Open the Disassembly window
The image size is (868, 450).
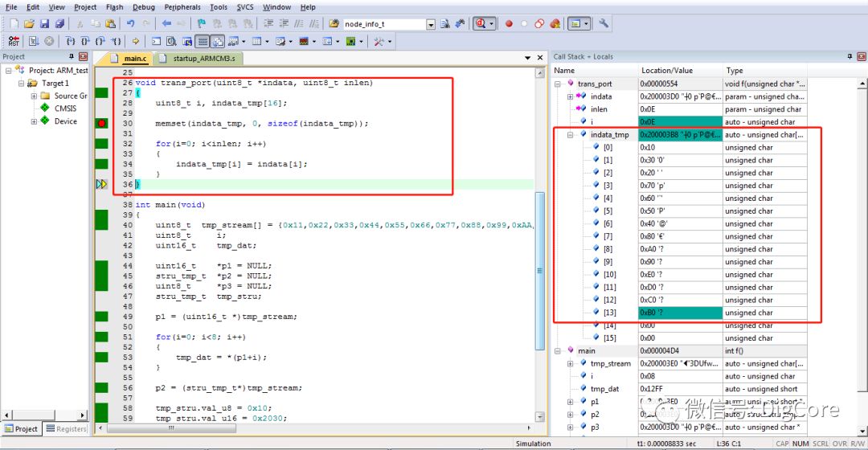[172, 42]
